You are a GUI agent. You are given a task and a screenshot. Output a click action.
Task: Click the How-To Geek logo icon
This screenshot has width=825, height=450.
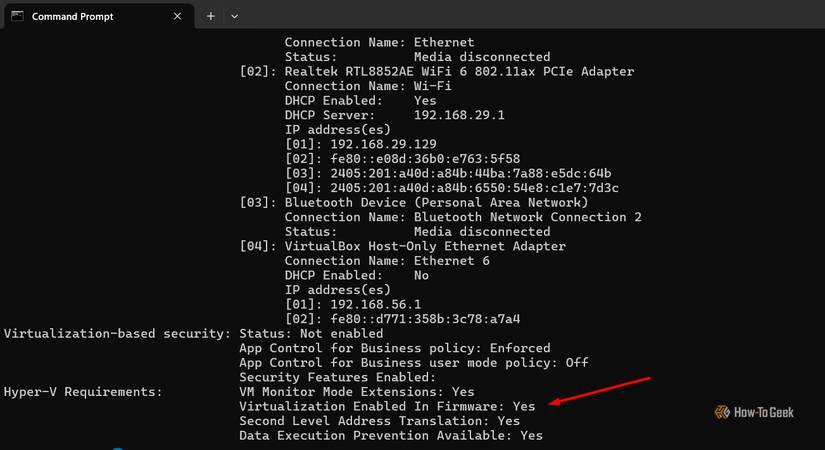[x=722, y=411]
